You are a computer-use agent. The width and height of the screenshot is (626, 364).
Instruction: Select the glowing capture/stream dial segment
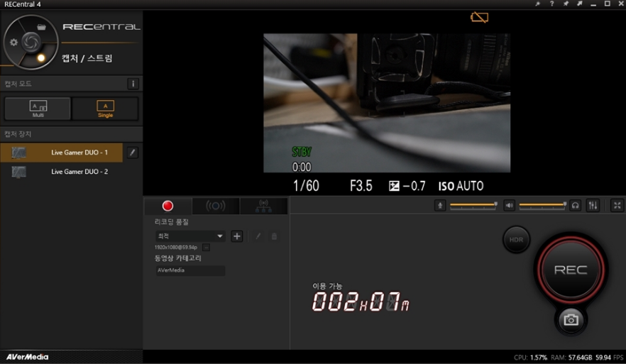pyautogui.click(x=40, y=58)
